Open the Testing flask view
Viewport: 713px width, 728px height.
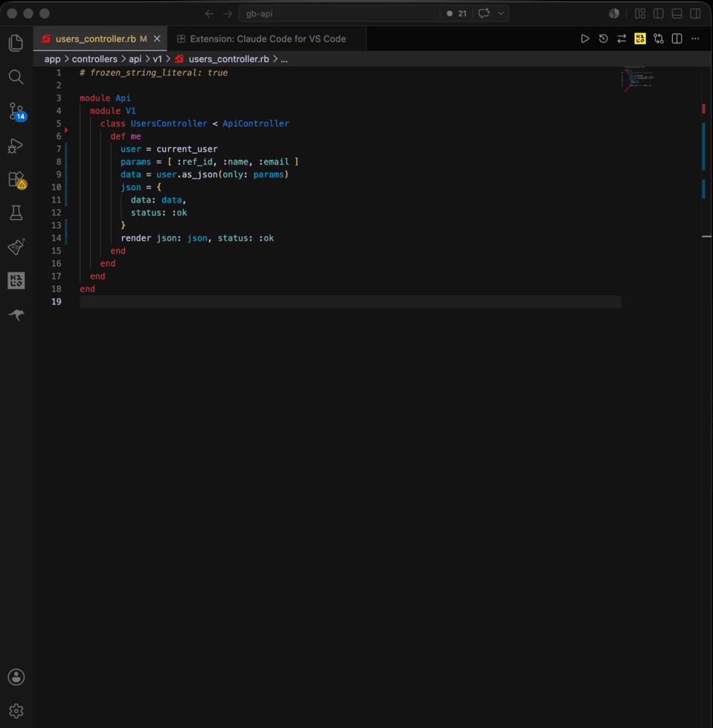[16, 213]
